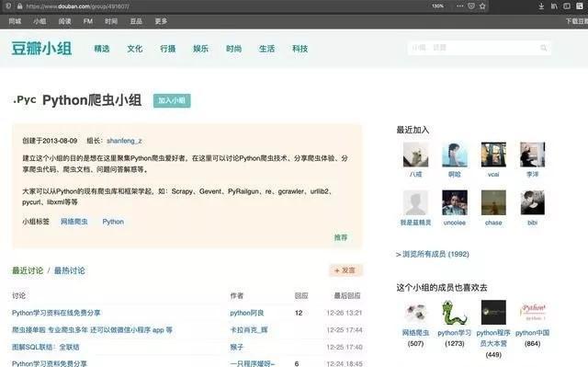Select the 科技 category tab

point(300,49)
